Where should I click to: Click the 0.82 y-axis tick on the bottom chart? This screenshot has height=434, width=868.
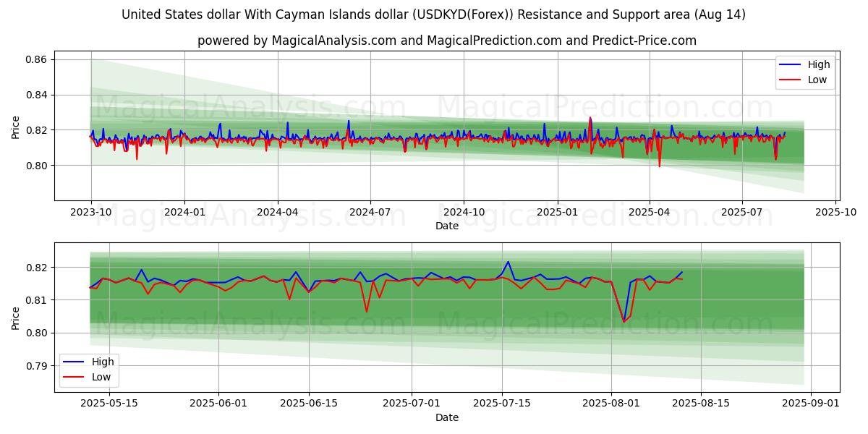click(x=37, y=268)
